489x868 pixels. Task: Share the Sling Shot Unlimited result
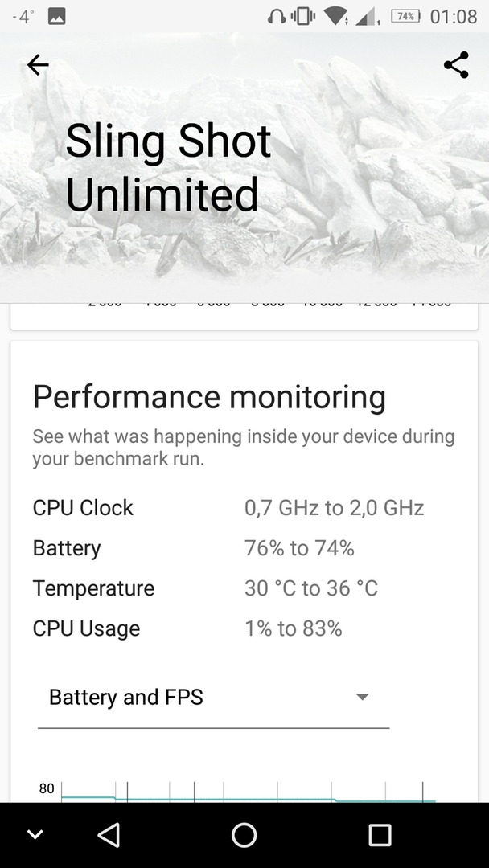click(x=456, y=65)
